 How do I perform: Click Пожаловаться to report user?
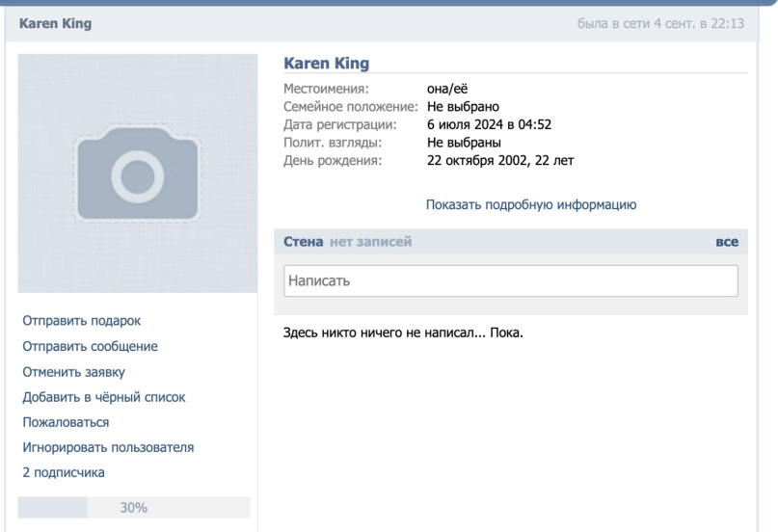click(x=66, y=422)
